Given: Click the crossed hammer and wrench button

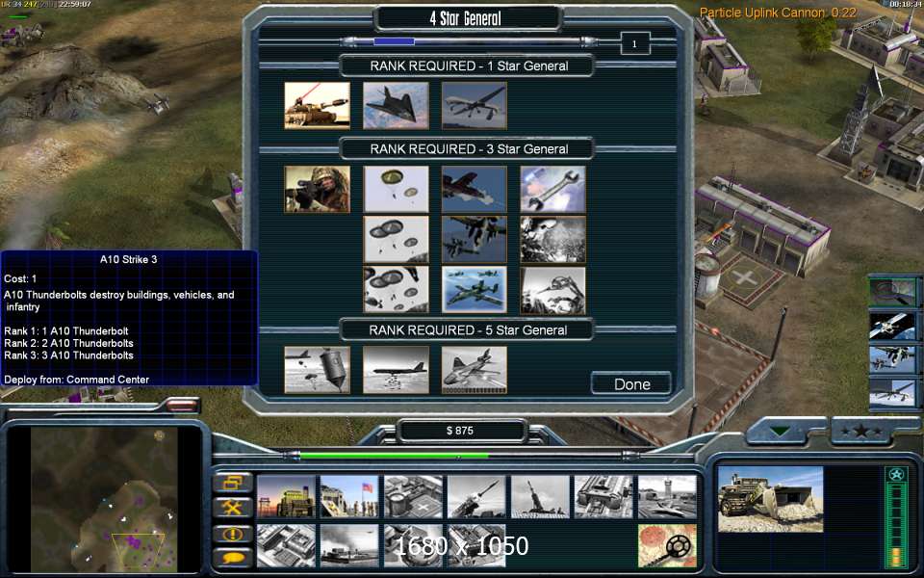Looking at the screenshot, I should 233,508.
